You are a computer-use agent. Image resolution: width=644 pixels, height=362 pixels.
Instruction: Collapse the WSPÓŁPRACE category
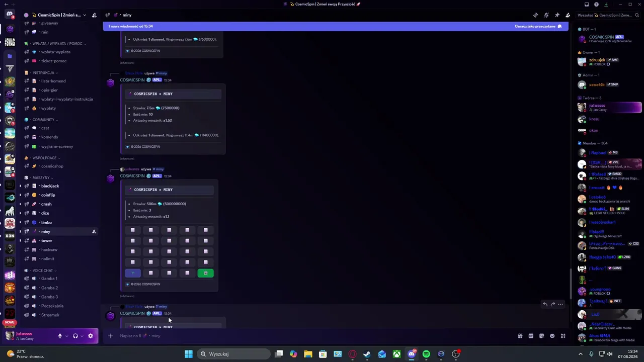pos(42,158)
